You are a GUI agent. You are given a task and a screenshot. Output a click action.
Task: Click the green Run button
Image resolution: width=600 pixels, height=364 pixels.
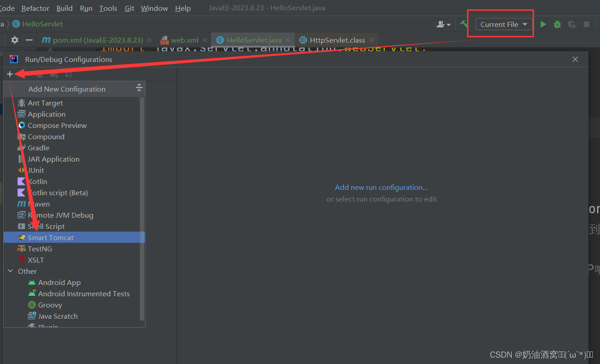coord(543,24)
